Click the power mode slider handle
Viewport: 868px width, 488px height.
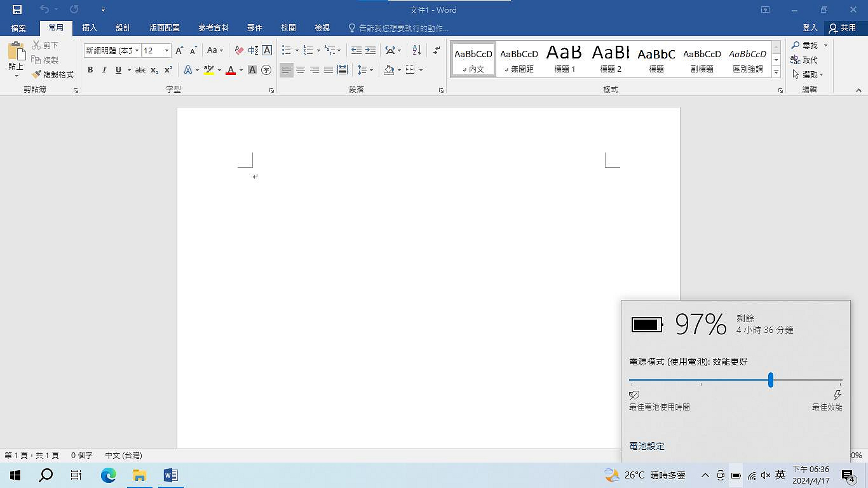tap(771, 380)
